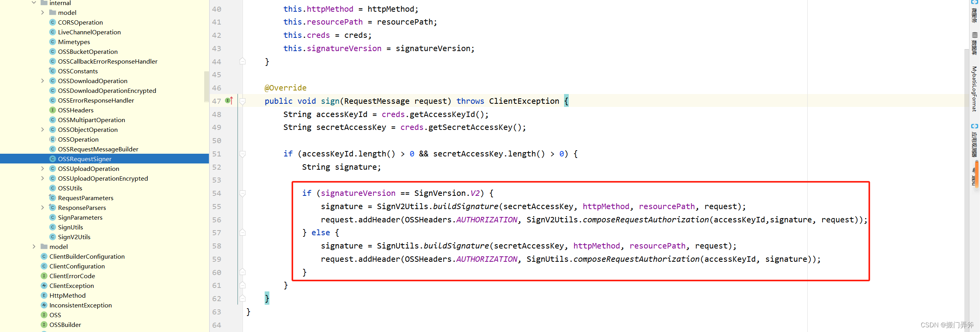
Task: Click the OSSErrorResponseHandler class icon
Action: coord(53,100)
